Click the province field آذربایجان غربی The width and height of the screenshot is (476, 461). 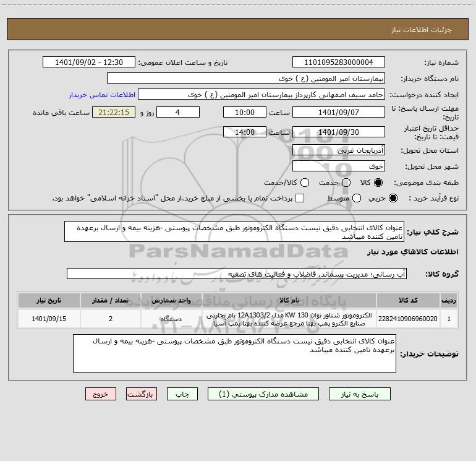(x=339, y=150)
